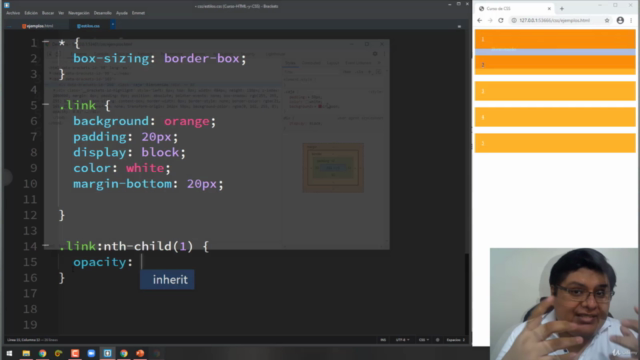Click the margin-bottom property on line 10
The height and width of the screenshot is (360, 640).
coord(122,184)
